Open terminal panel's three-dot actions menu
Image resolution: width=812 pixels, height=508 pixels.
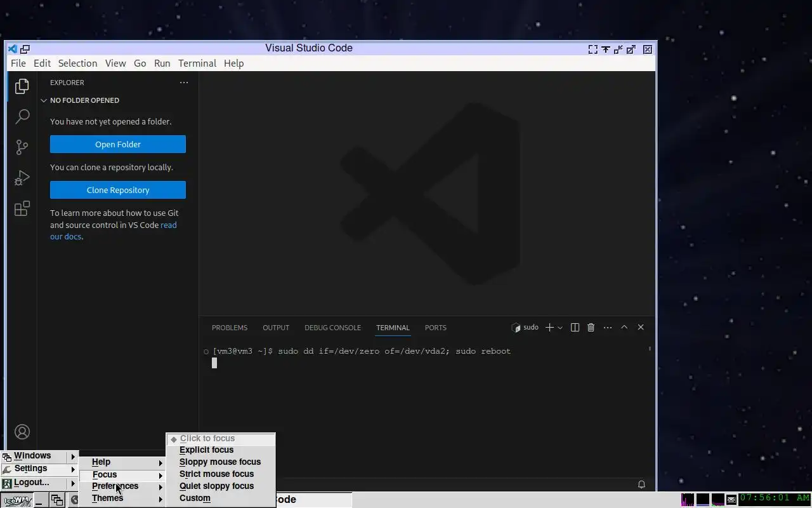tap(608, 328)
